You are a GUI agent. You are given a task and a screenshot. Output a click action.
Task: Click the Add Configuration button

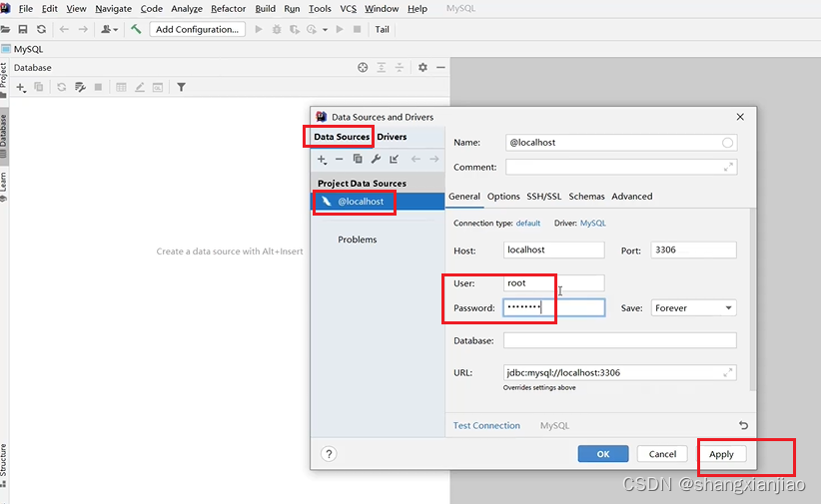pyautogui.click(x=197, y=29)
